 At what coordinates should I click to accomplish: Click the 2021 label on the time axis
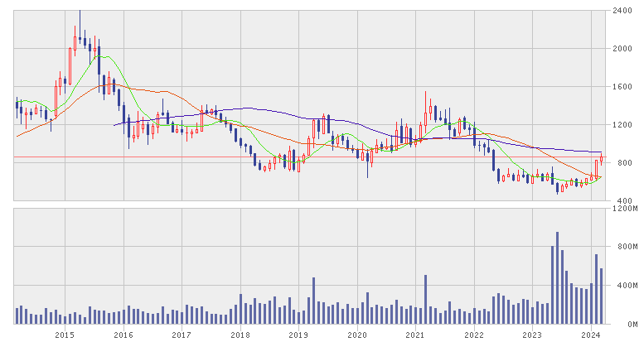click(415, 335)
